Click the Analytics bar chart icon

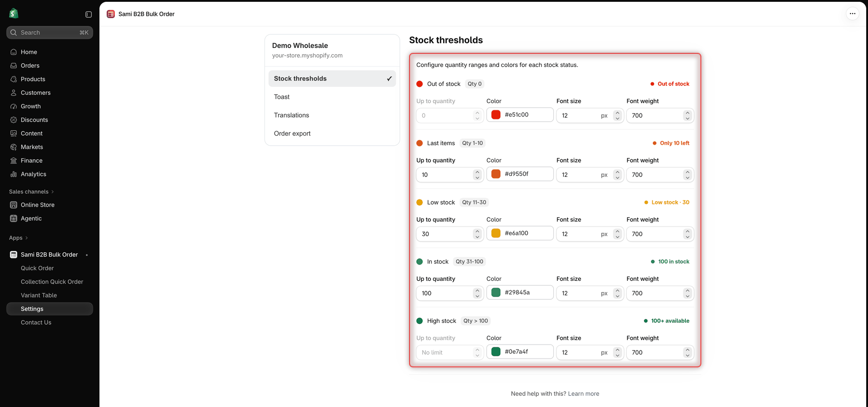pyautogui.click(x=14, y=174)
